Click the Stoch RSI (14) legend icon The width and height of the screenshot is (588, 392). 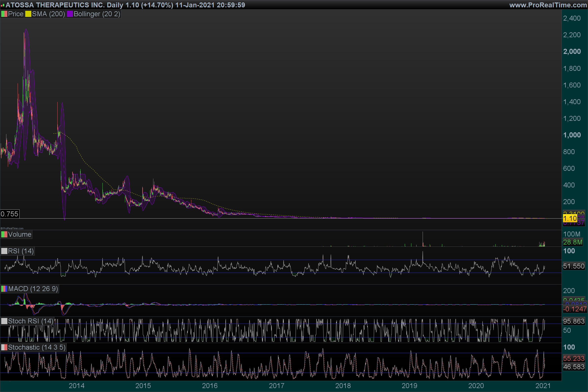point(4,321)
